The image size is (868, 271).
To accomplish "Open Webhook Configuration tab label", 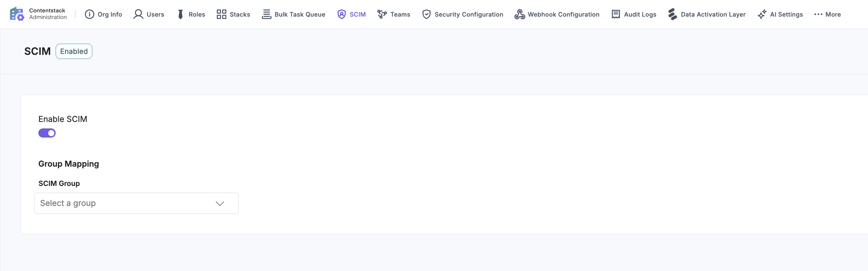I will coord(564,14).
